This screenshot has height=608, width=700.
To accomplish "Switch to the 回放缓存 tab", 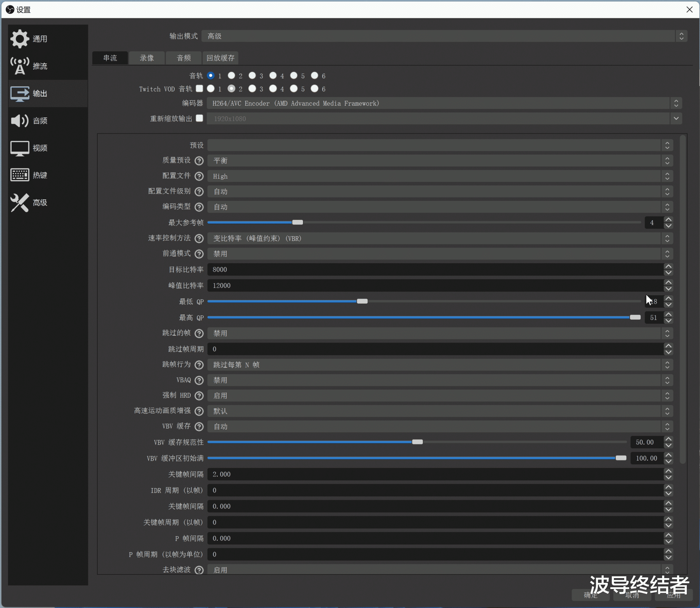I will pos(220,58).
